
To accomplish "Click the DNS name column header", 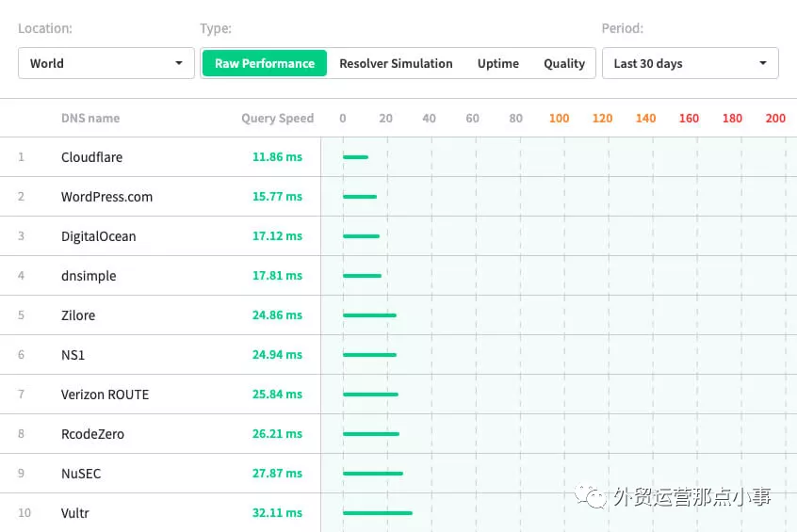I will [x=90, y=119].
